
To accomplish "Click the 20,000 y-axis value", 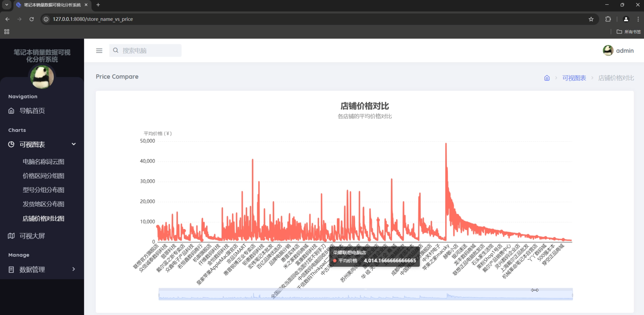I will [x=147, y=201].
